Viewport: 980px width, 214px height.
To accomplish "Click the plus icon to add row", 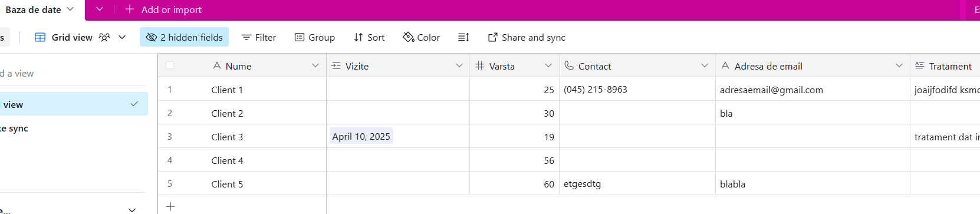I will (170, 206).
